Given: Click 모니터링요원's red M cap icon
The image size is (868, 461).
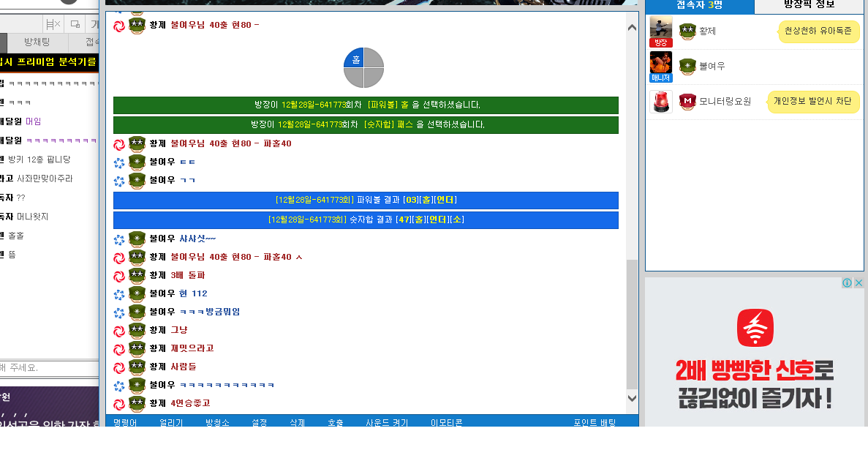Looking at the screenshot, I should click(687, 101).
